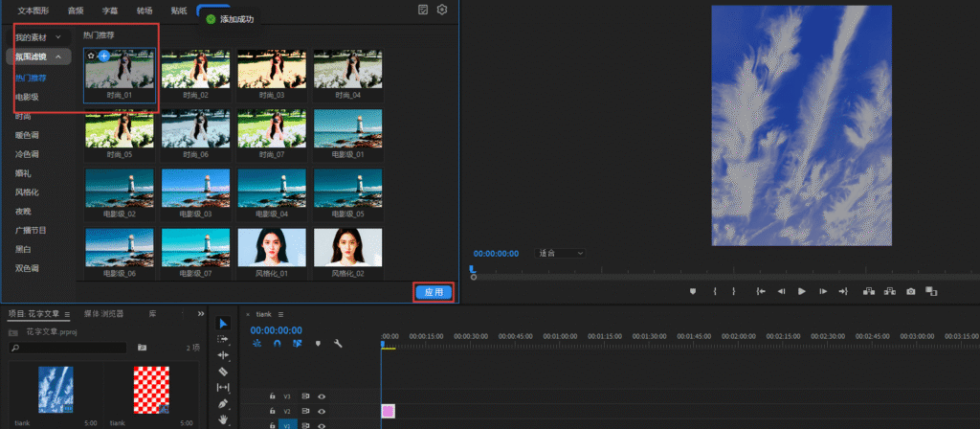Image resolution: width=980 pixels, height=429 pixels.
Task: Open plugin settings gear icon
Action: click(442, 10)
